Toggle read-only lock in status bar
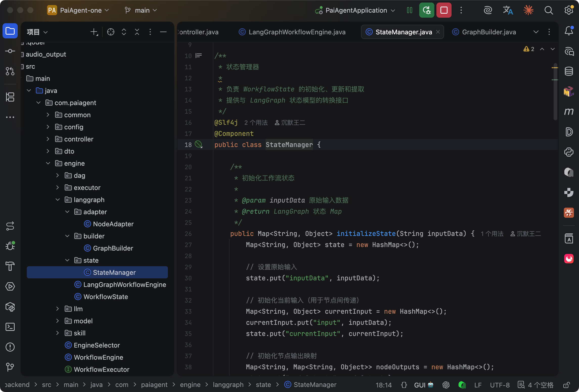 pos(566,385)
